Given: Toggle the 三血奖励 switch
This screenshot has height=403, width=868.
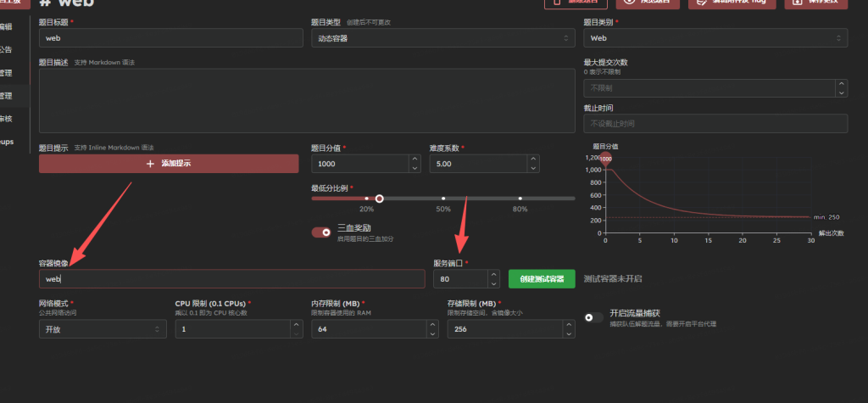Looking at the screenshot, I should tap(321, 232).
